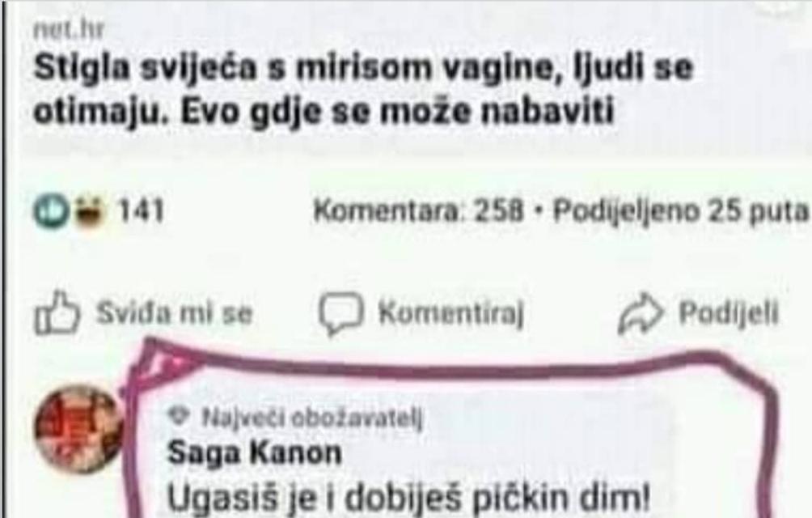Click the speech bubble icon for Komentiraj

[340, 313]
